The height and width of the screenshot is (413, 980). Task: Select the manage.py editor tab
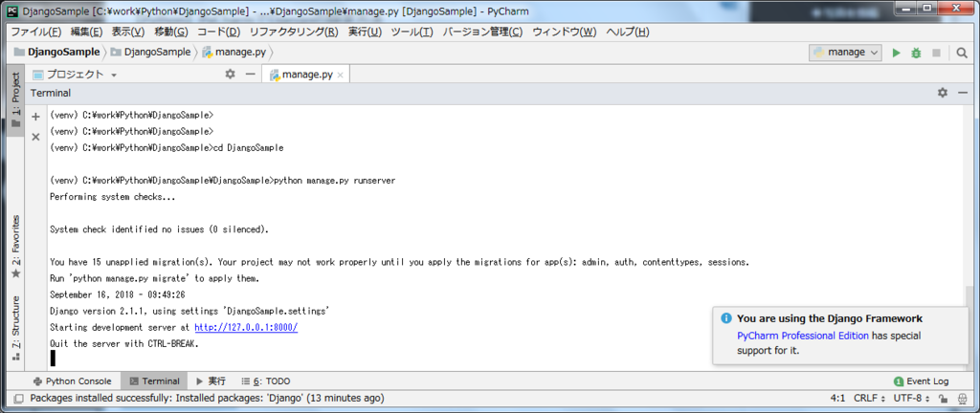pos(305,75)
